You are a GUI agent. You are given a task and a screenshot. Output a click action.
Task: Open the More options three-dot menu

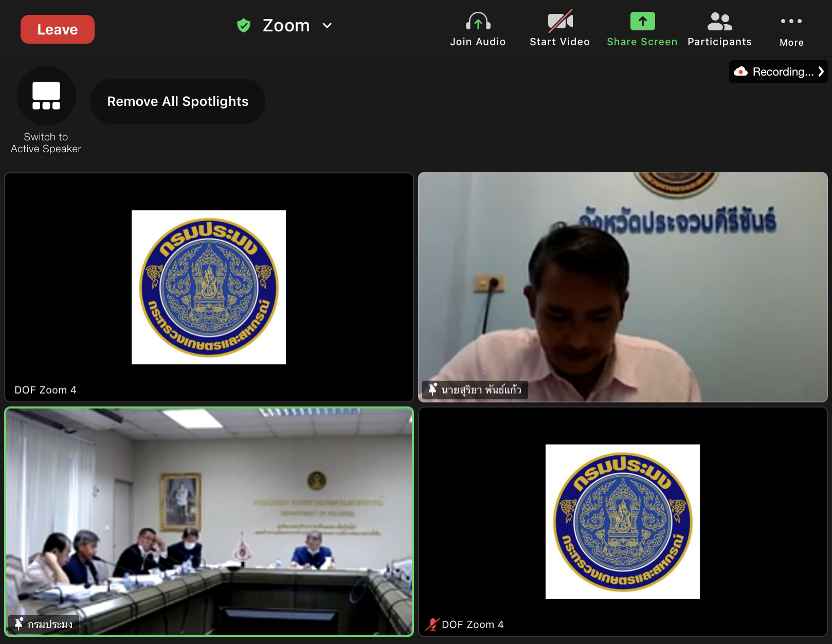click(791, 21)
